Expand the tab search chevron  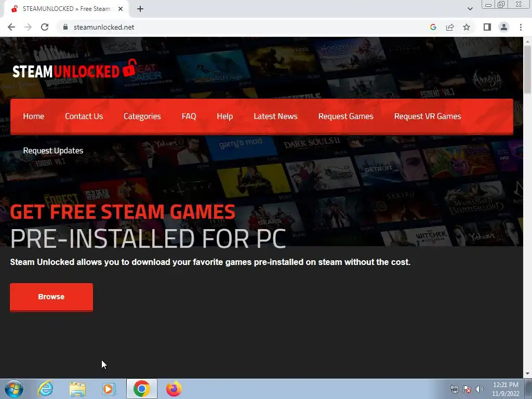(x=470, y=9)
